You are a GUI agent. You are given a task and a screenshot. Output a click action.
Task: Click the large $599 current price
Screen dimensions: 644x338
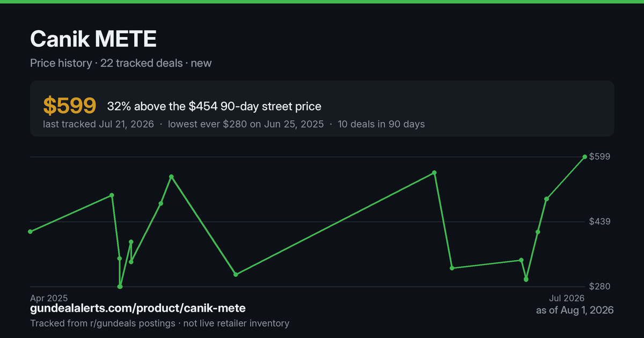69,106
